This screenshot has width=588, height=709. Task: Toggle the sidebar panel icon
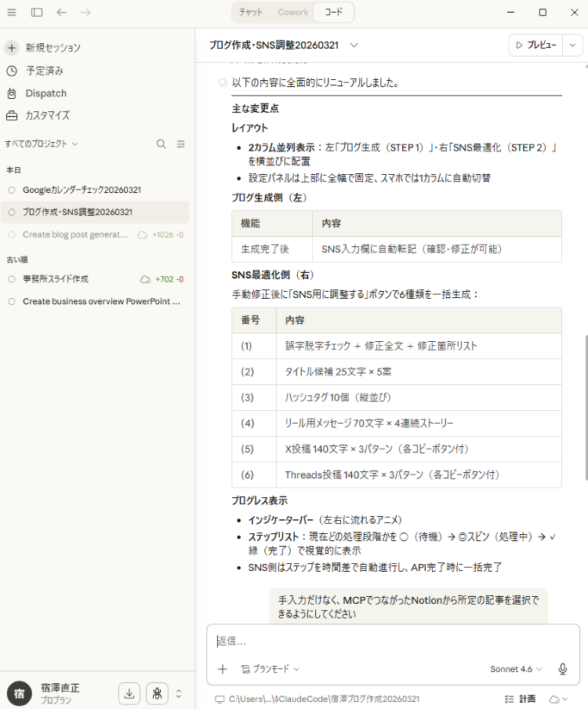[x=37, y=13]
